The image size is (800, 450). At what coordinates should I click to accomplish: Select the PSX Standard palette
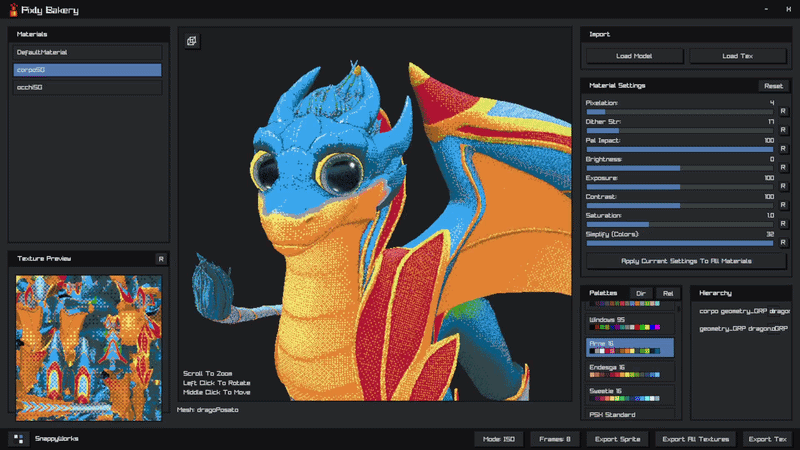click(630, 414)
